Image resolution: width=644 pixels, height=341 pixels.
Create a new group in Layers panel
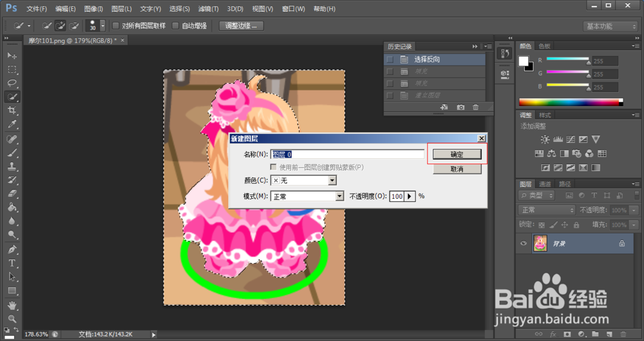[596, 334]
